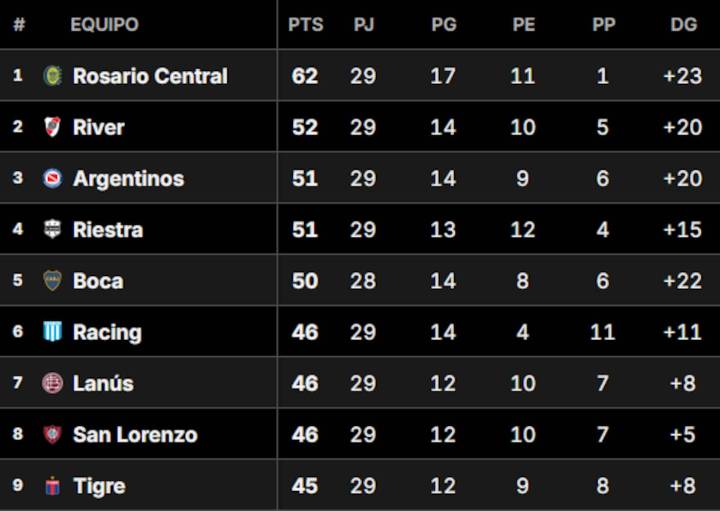Click the River club crest

click(52, 127)
